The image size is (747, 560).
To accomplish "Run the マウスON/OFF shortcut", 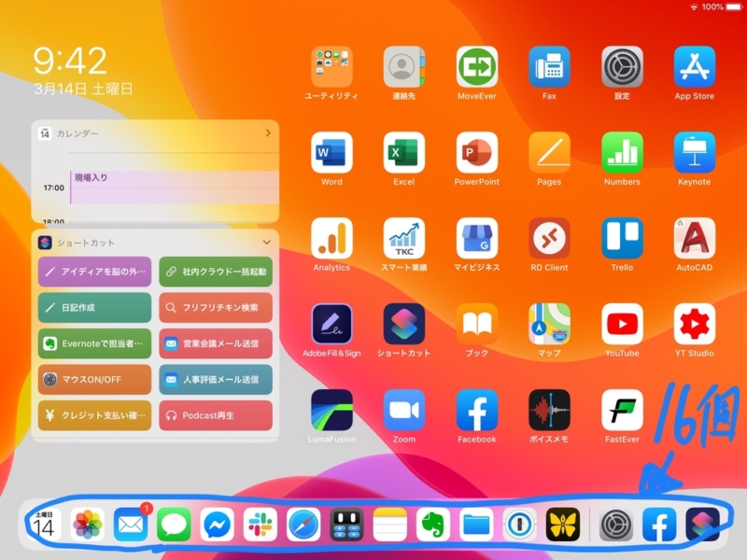I will (95, 380).
